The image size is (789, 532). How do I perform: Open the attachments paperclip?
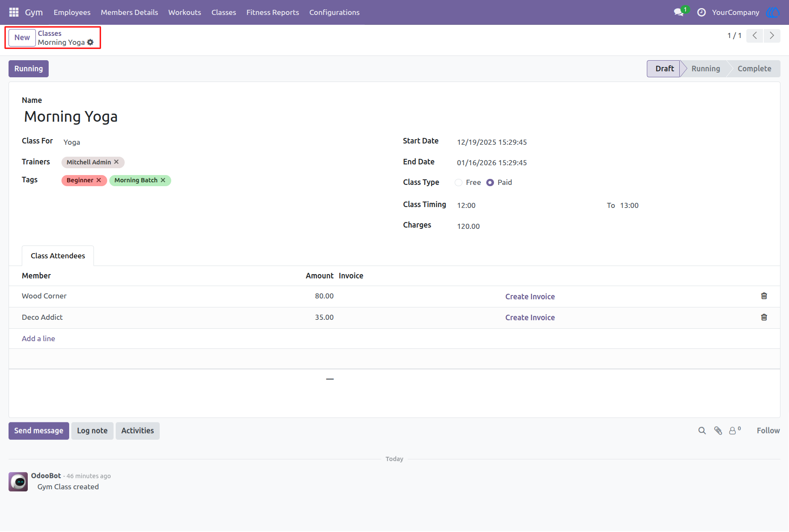[x=718, y=431]
